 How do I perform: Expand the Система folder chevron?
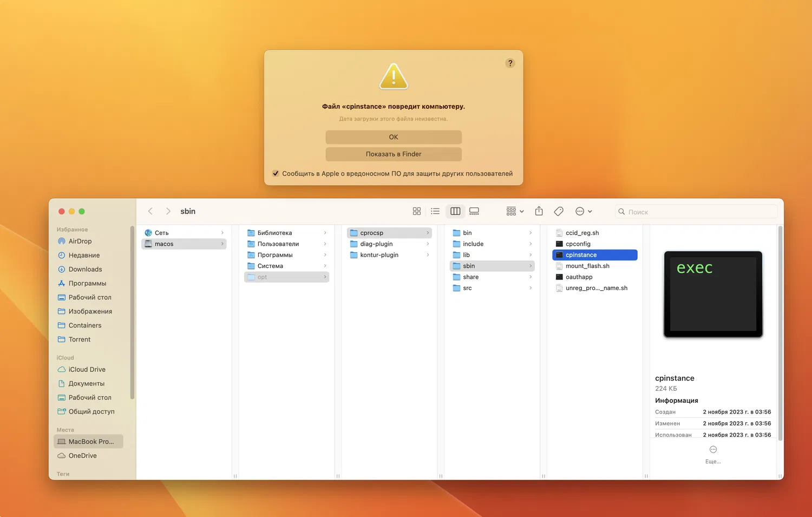pyautogui.click(x=325, y=266)
